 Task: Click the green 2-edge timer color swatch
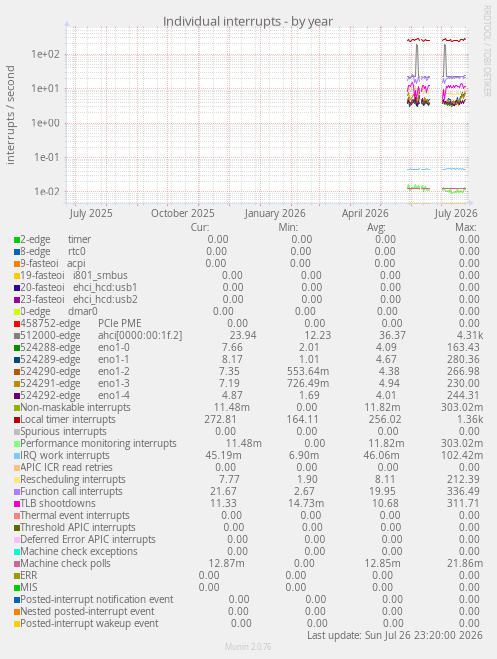(x=17, y=240)
